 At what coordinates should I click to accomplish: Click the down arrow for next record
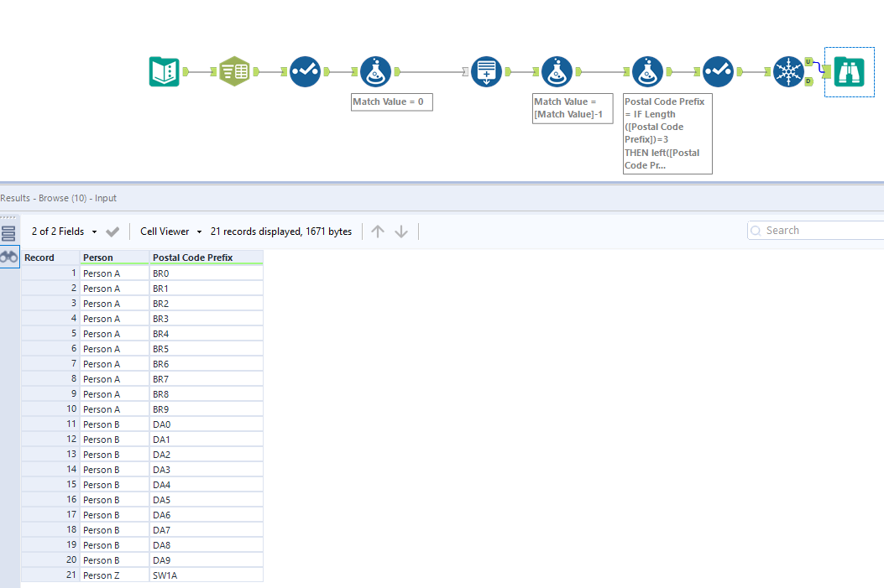(401, 232)
